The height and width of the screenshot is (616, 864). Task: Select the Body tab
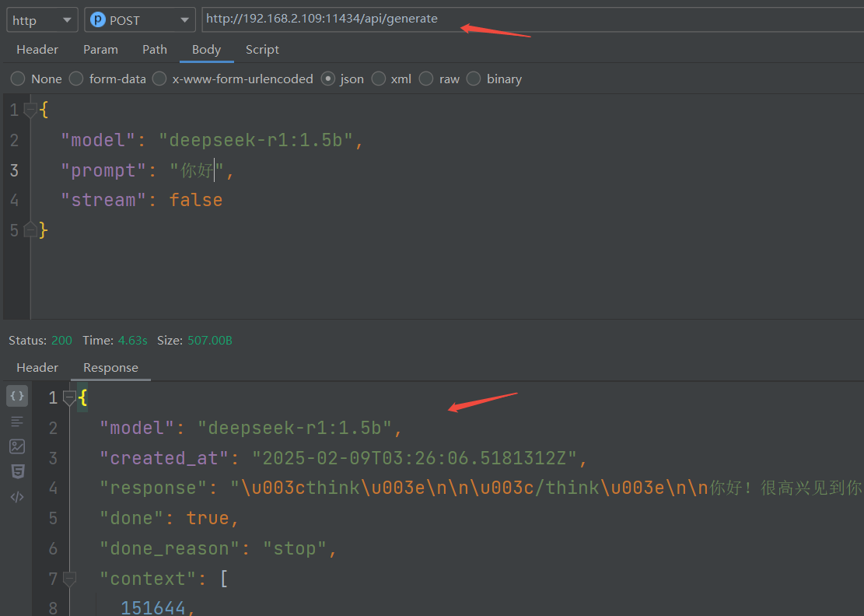click(206, 50)
